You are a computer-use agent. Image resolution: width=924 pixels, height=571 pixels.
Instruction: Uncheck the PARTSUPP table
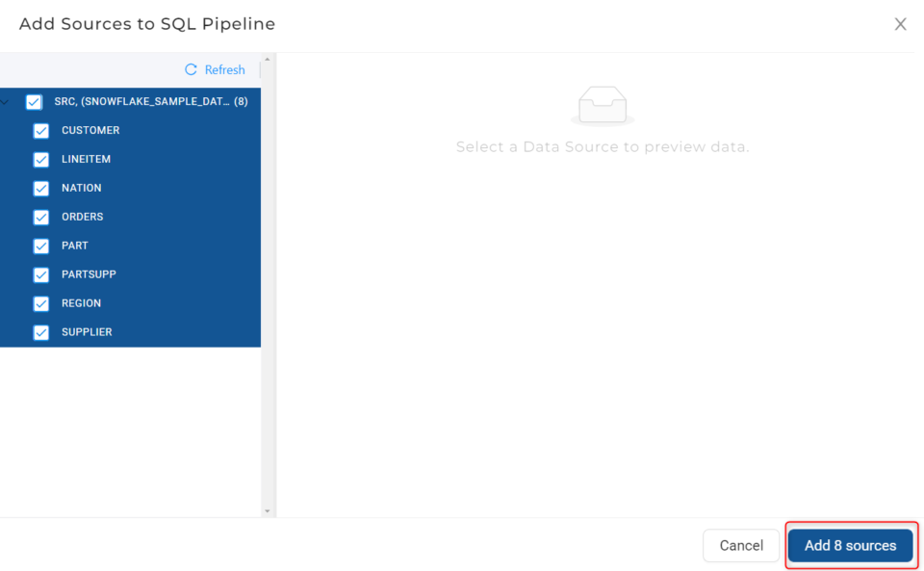[x=40, y=274]
